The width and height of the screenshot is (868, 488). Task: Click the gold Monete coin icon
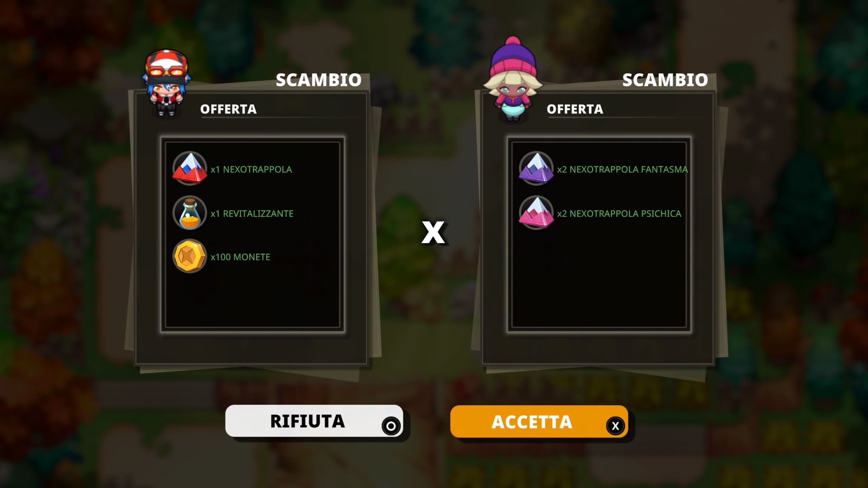coord(190,256)
